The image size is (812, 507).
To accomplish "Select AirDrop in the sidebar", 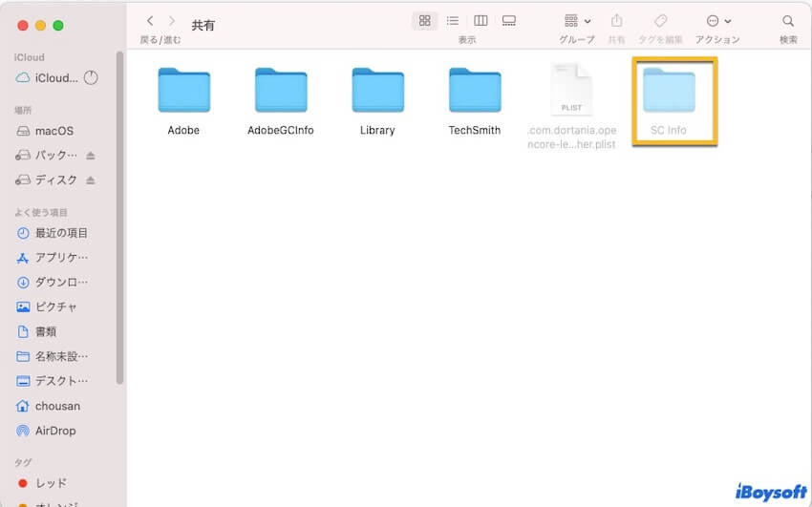I will (x=54, y=431).
